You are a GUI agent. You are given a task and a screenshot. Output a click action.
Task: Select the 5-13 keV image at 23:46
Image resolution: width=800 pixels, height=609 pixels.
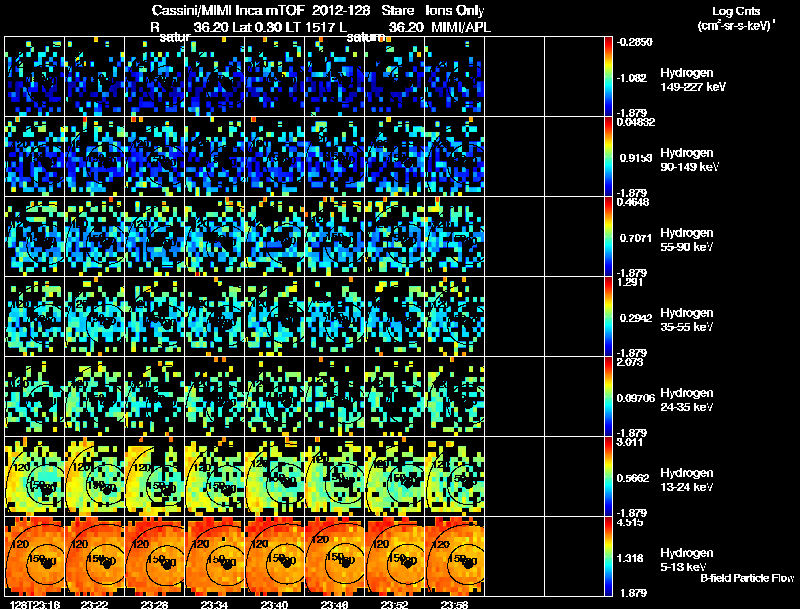335,556
